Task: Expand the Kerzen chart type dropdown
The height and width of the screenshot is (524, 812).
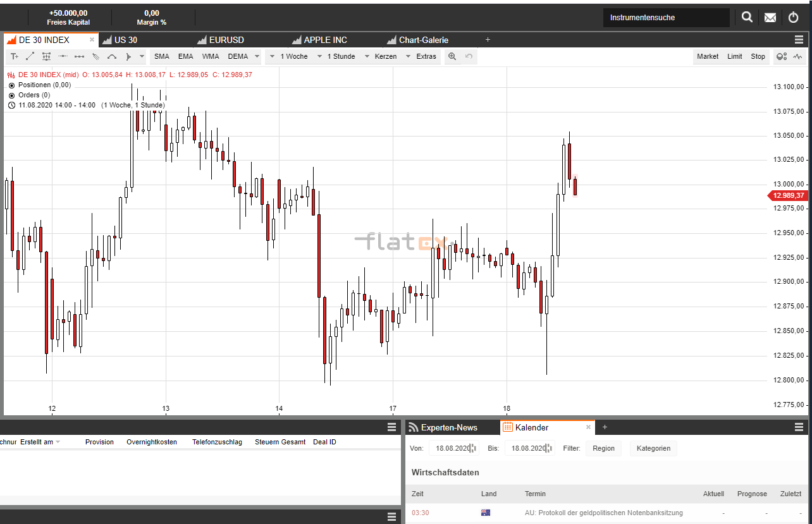Action: coord(381,56)
